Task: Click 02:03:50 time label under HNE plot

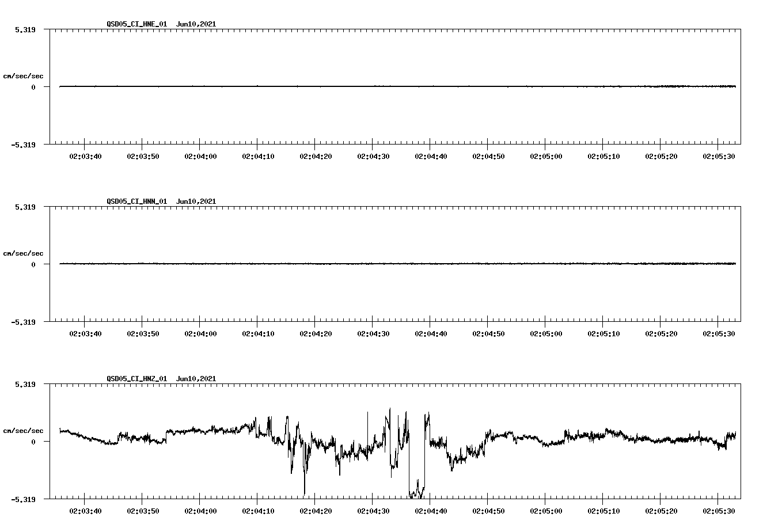Action: 143,157
